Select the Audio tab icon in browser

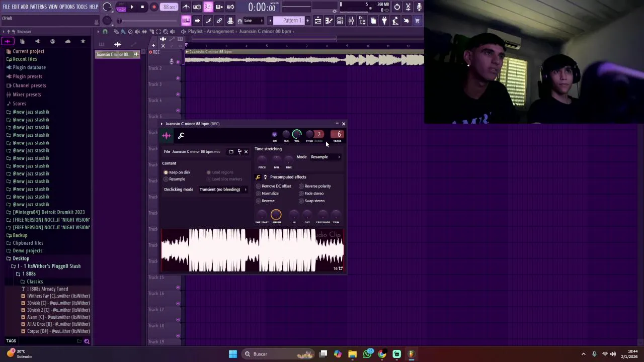click(x=8, y=41)
